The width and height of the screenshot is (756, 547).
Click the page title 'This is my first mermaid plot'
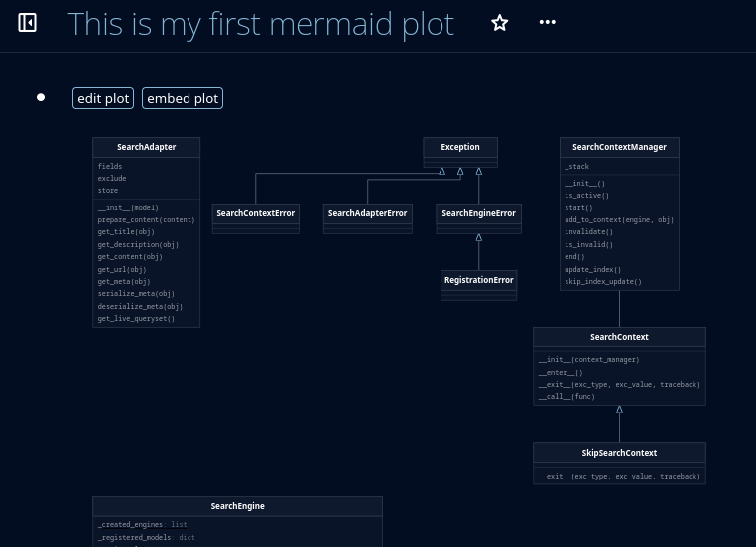click(x=261, y=24)
